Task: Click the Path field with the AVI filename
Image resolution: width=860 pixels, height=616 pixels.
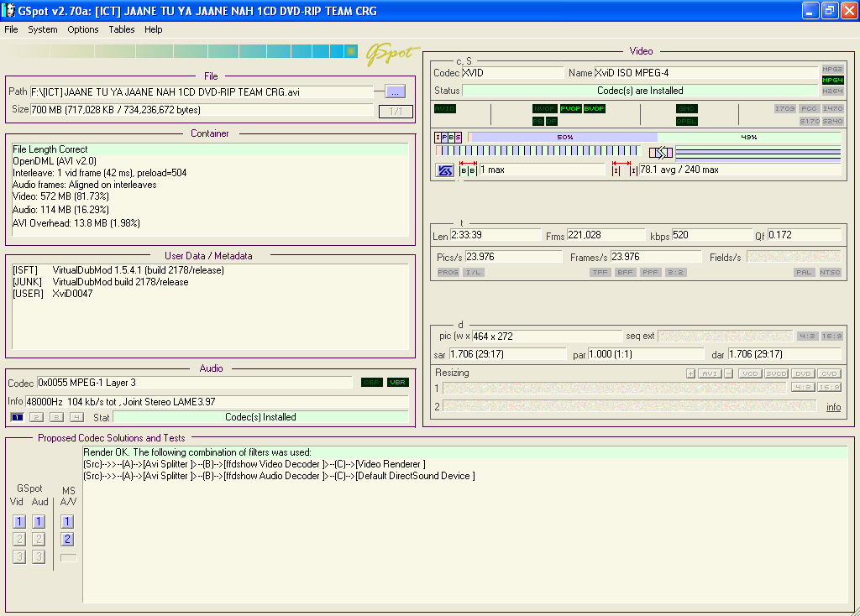Action: [202, 92]
